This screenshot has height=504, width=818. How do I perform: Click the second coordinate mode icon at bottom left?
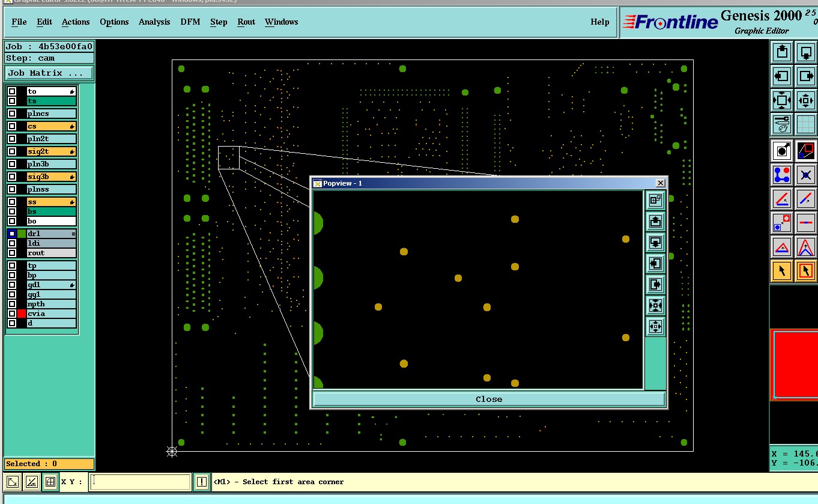(32, 482)
